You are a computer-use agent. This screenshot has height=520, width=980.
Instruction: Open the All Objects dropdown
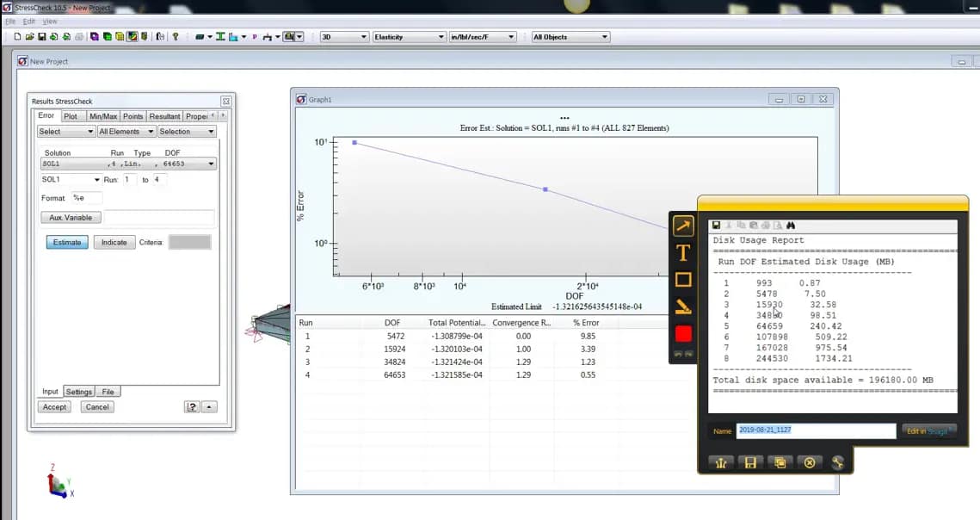tap(569, 37)
